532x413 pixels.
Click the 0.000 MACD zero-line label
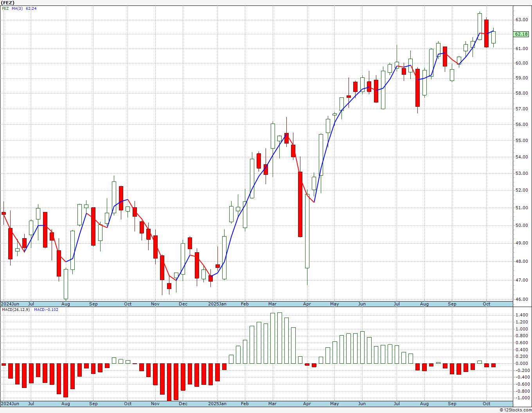[522, 363]
